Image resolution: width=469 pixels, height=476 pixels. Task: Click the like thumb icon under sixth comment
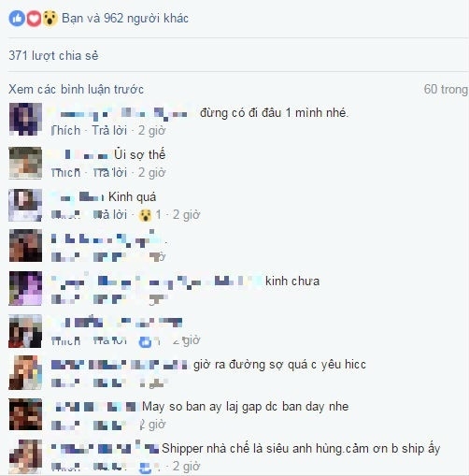click(x=145, y=342)
